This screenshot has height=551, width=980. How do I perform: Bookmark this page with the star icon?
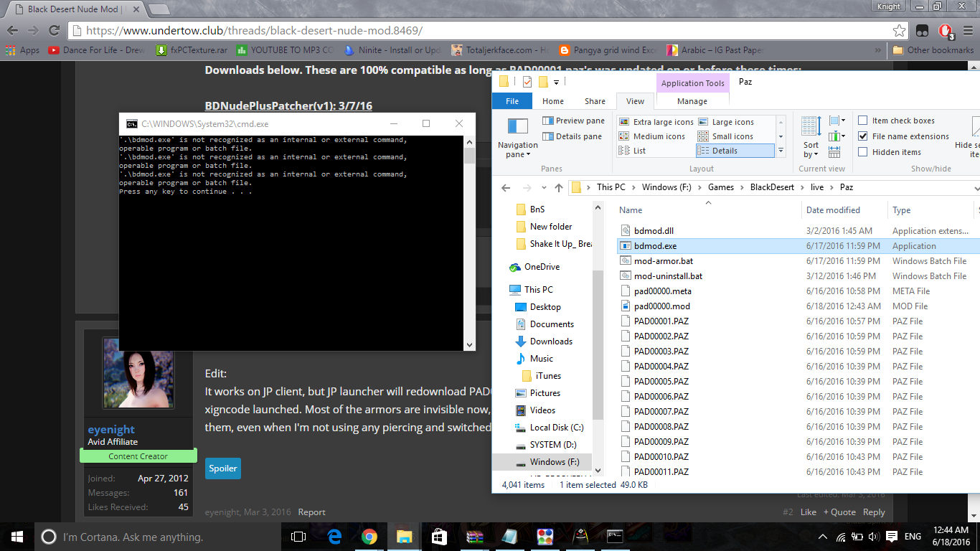[x=899, y=31]
